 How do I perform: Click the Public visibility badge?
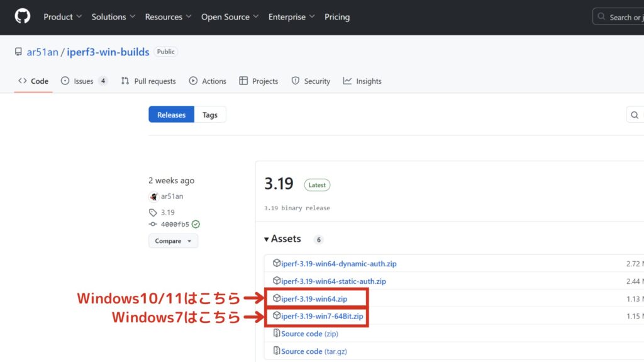pyautogui.click(x=165, y=52)
